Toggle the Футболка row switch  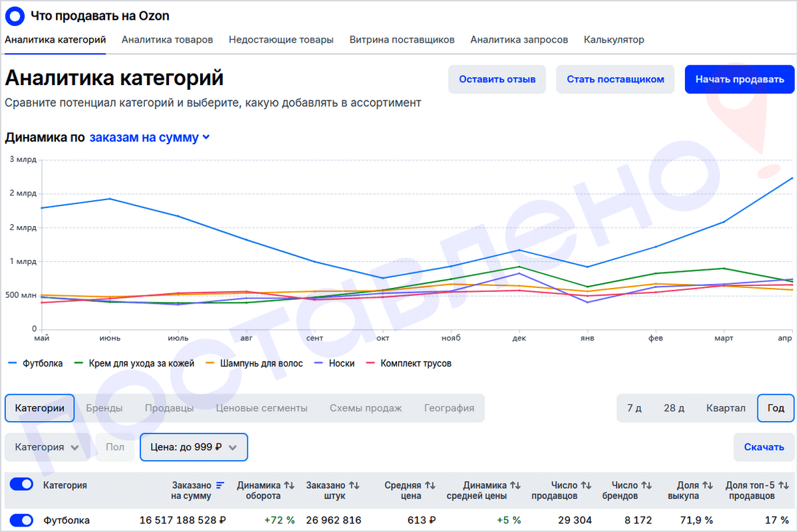[x=22, y=520]
